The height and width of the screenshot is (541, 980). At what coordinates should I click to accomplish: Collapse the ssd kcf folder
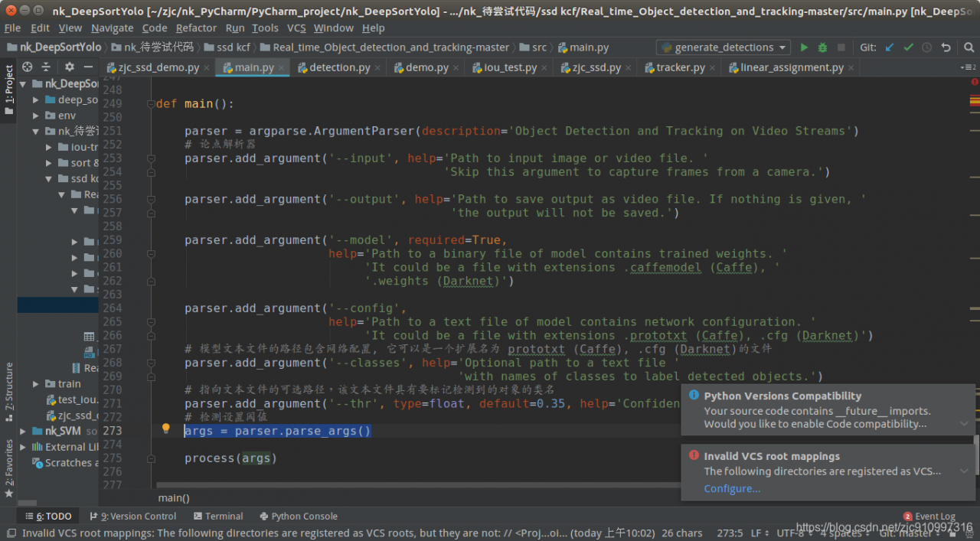(x=49, y=179)
